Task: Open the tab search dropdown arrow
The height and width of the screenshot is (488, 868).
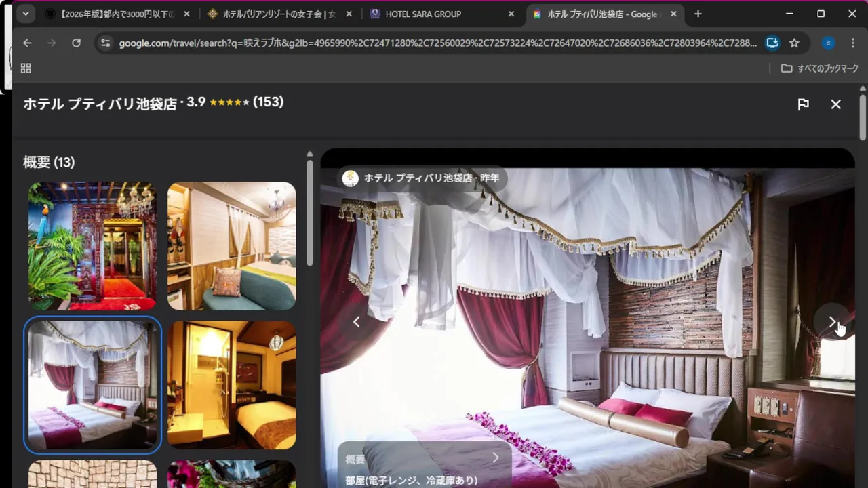Action: pos(26,14)
